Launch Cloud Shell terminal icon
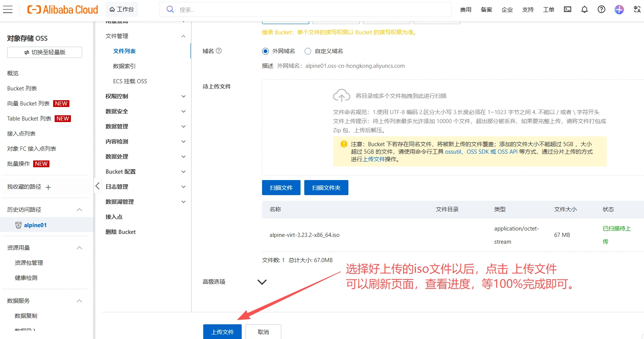The image size is (644, 339). (567, 9)
